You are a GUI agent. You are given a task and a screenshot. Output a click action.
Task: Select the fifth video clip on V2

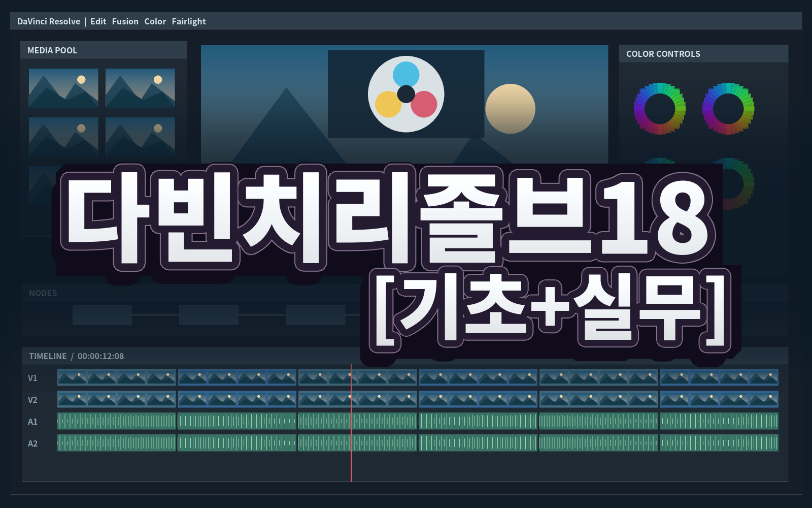[598, 399]
